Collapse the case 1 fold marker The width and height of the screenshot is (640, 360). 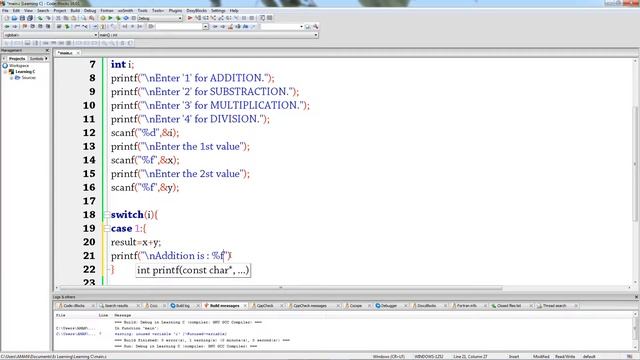[106, 229]
